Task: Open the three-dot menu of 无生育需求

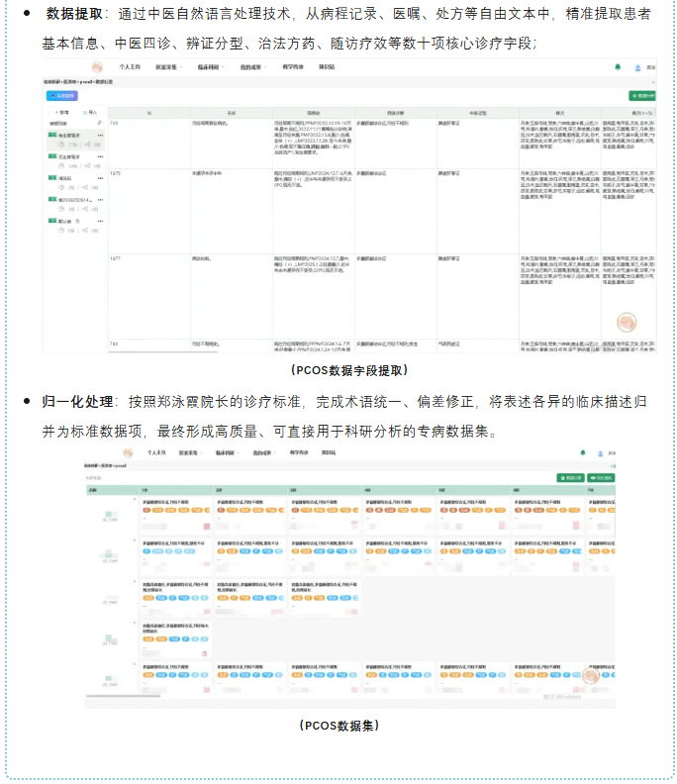Action: (x=101, y=157)
